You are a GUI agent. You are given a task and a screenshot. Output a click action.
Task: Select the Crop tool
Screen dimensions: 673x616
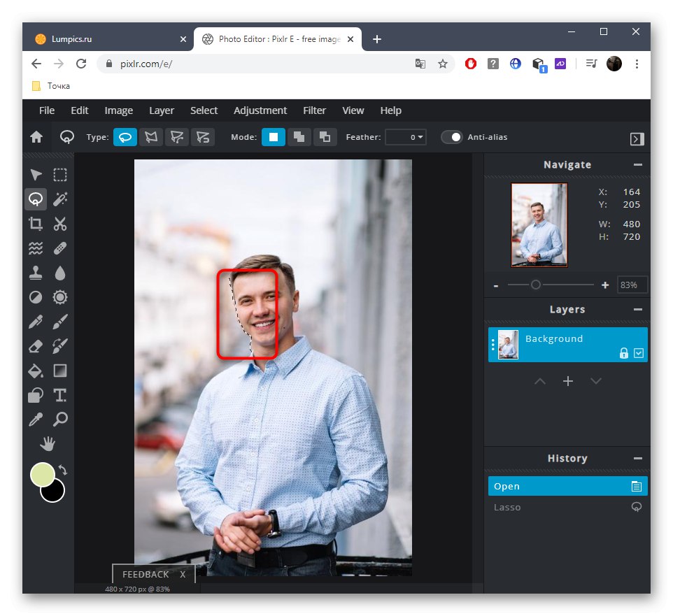(36, 224)
